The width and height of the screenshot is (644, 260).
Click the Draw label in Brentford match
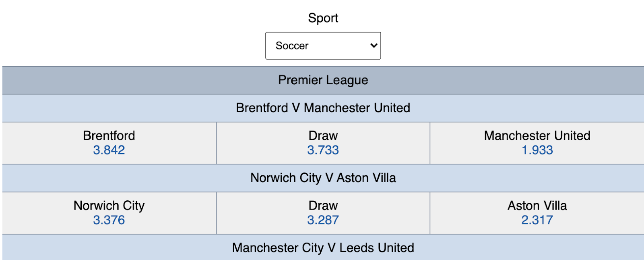(323, 135)
